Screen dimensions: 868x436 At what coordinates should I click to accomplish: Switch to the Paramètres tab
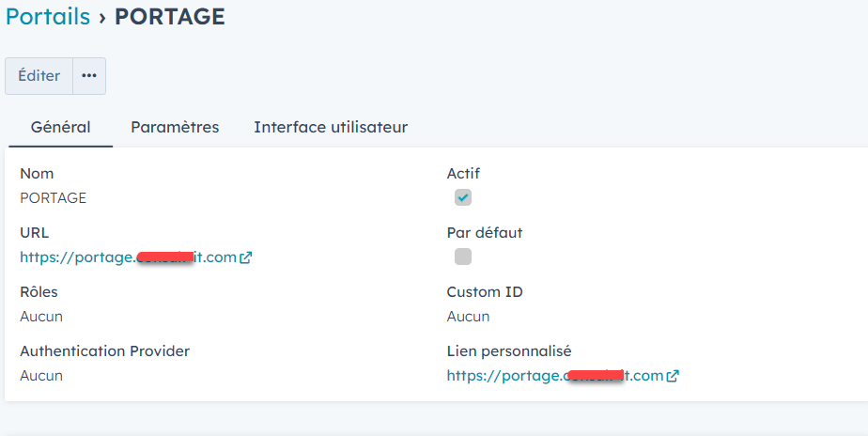click(x=175, y=127)
